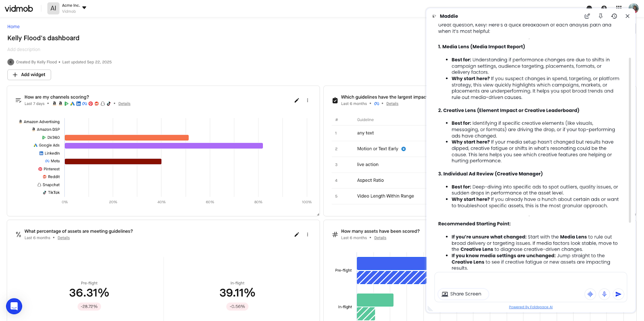Screen dimensions: 644x321
Task: Click the purple Google Ads bar
Action: (x=163, y=146)
